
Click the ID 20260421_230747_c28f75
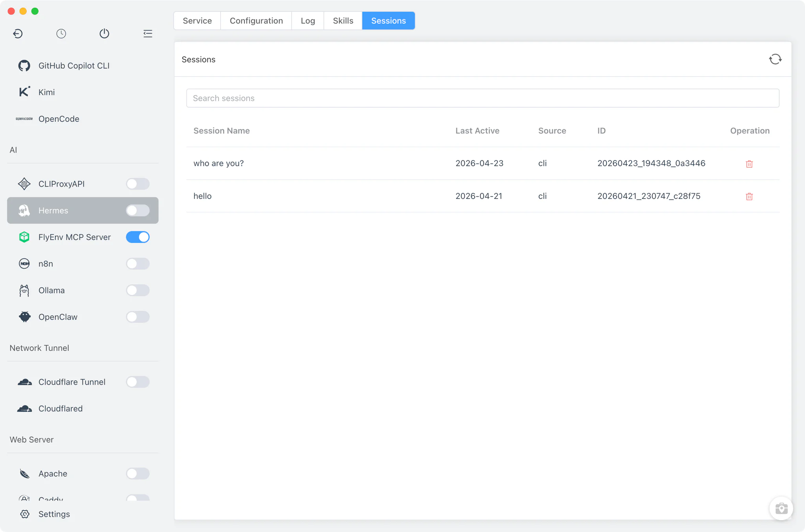pos(649,196)
